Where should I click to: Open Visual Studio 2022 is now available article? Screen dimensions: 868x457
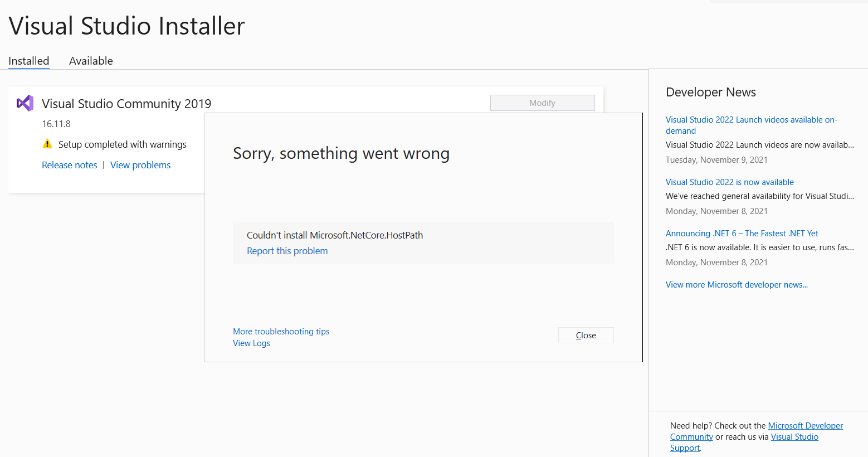729,182
